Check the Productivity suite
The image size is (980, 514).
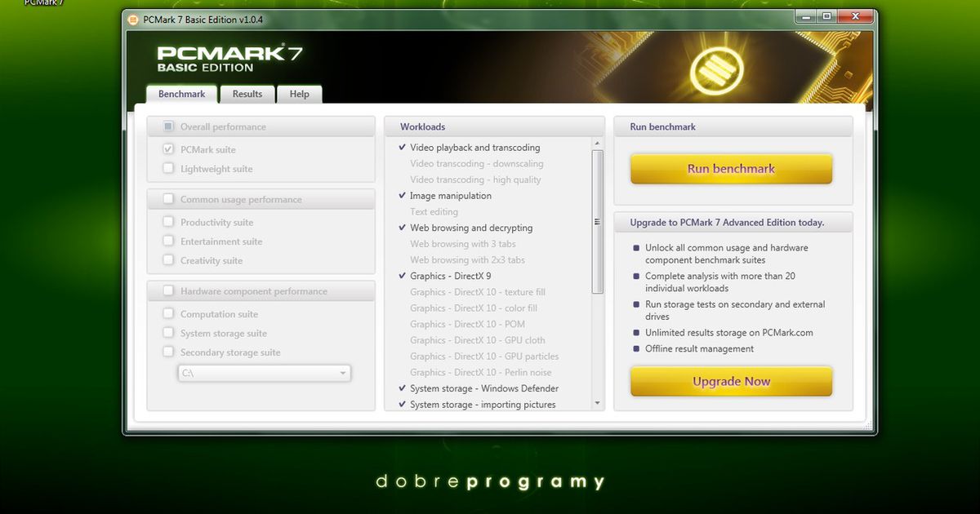[168, 222]
